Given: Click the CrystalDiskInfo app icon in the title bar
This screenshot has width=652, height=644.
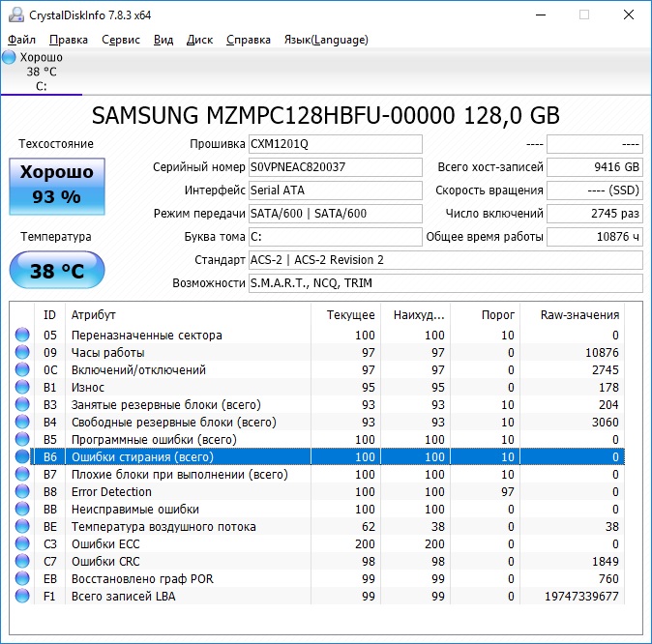Looking at the screenshot, I should pyautogui.click(x=15, y=15).
